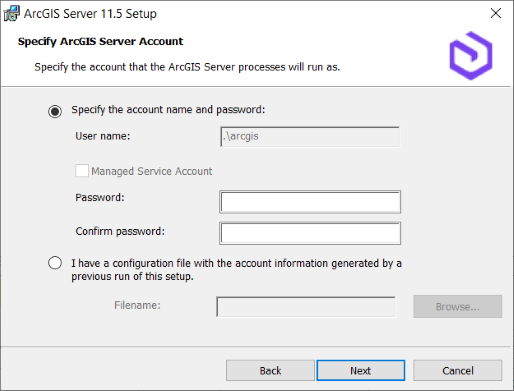Proceed by clicking the Next button
The width and height of the screenshot is (514, 391).
click(361, 370)
